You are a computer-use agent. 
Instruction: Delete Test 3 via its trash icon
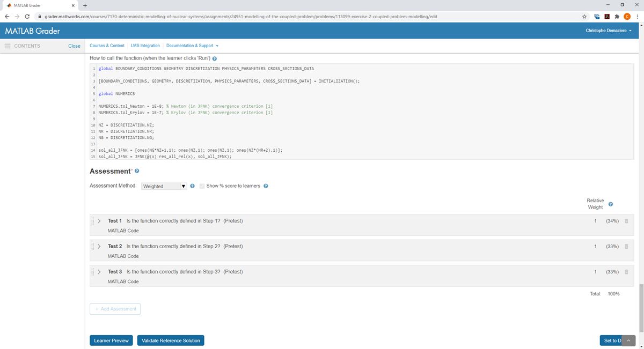(626, 272)
